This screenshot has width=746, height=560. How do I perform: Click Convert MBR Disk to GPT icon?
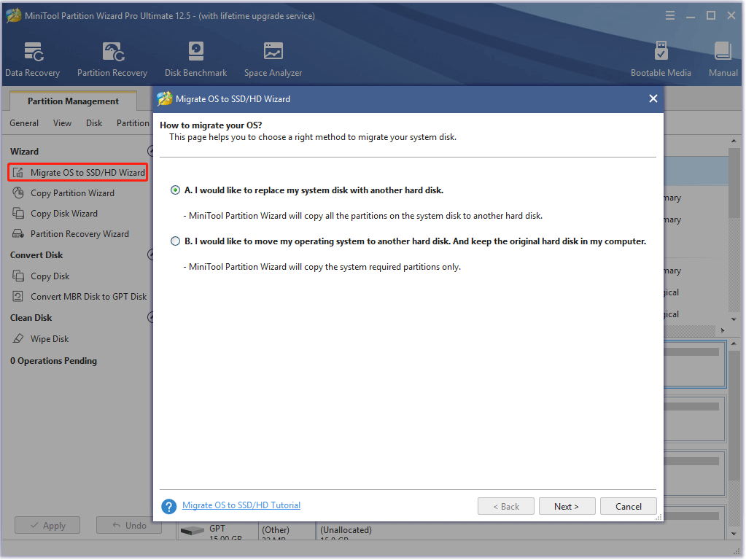click(18, 297)
